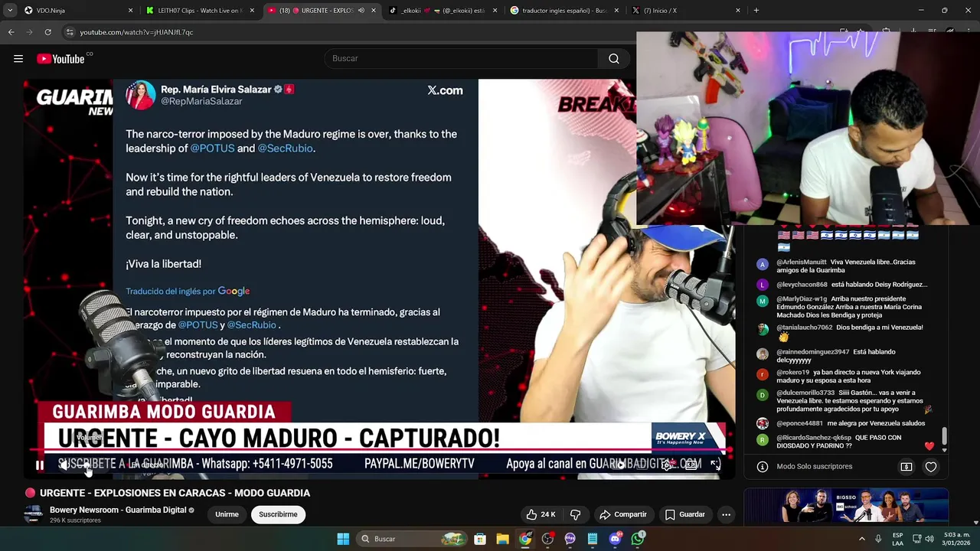Enter fullscreen video mode
Screen dimensions: 980x551
pos(715,464)
